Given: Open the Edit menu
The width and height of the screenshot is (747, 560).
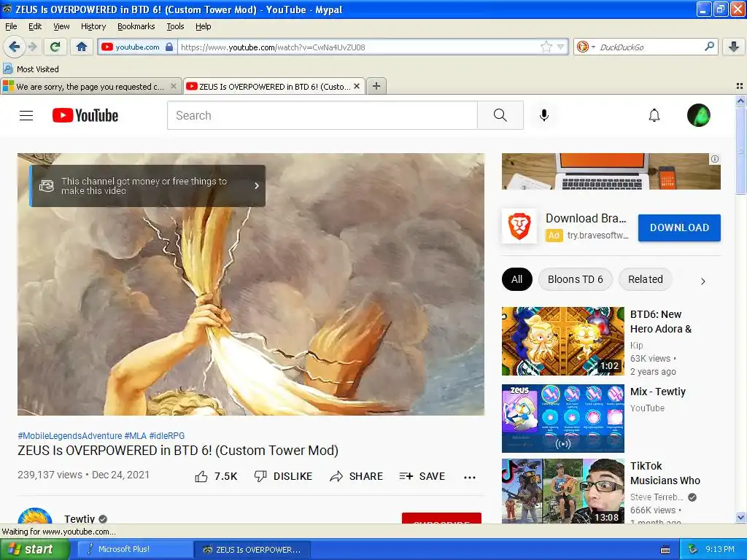Looking at the screenshot, I should click(x=35, y=26).
